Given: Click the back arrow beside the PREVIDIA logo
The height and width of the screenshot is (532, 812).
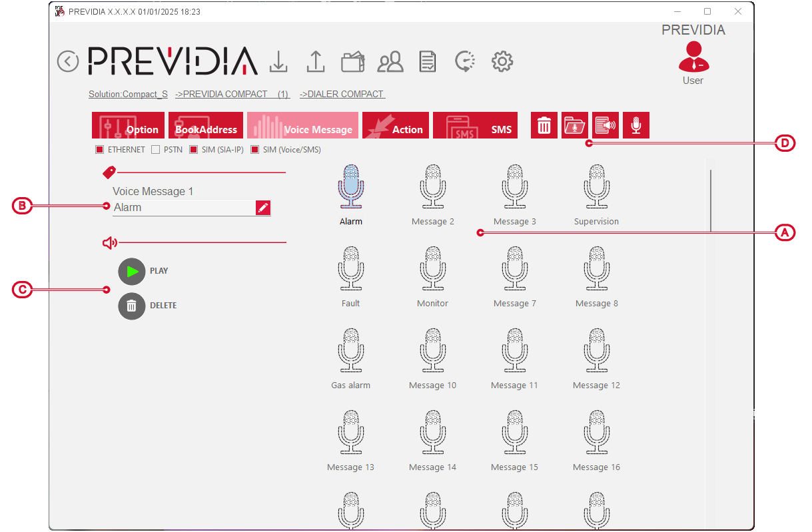Looking at the screenshot, I should [x=67, y=61].
